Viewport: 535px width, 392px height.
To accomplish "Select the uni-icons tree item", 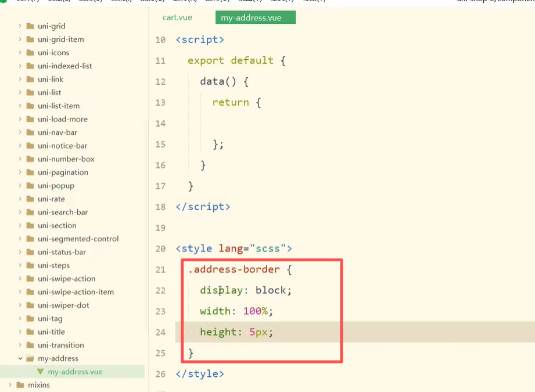I will click(x=53, y=52).
